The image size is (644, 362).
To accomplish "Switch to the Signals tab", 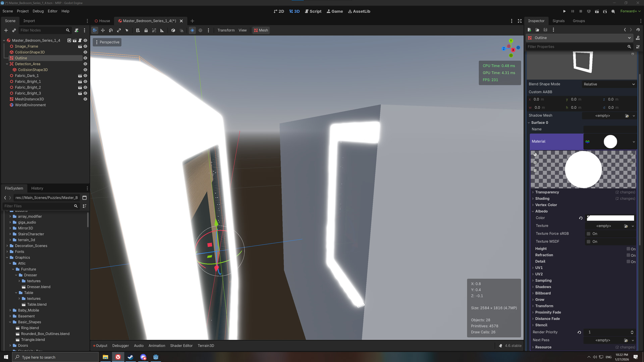I will coord(558,21).
